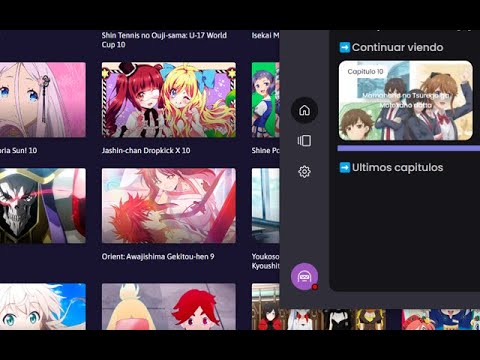Viewport: 480px width, 360px height.
Task: Click the arrow icon beside Continuar viendo
Action: [x=345, y=47]
